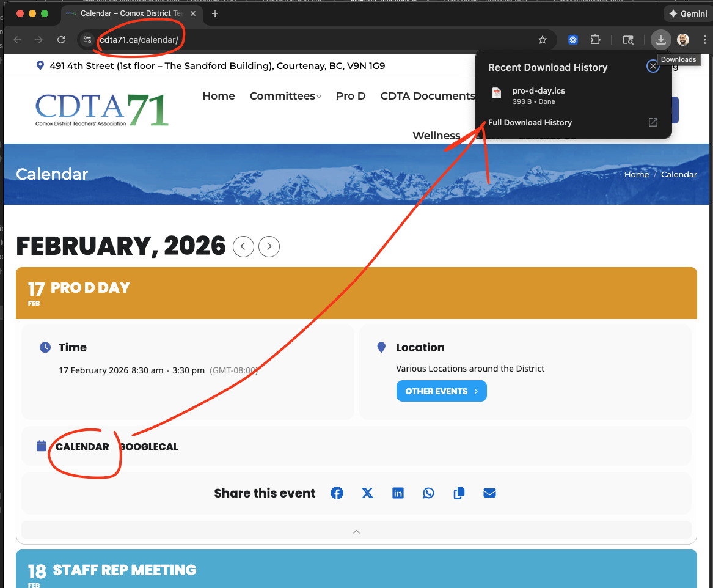Share event on LinkedIn icon
The height and width of the screenshot is (588, 713).
398,493
